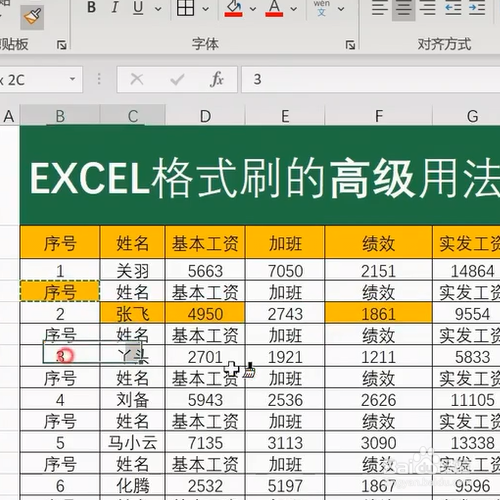
Task: Click the cell containing 化腾
Action: 133,485
